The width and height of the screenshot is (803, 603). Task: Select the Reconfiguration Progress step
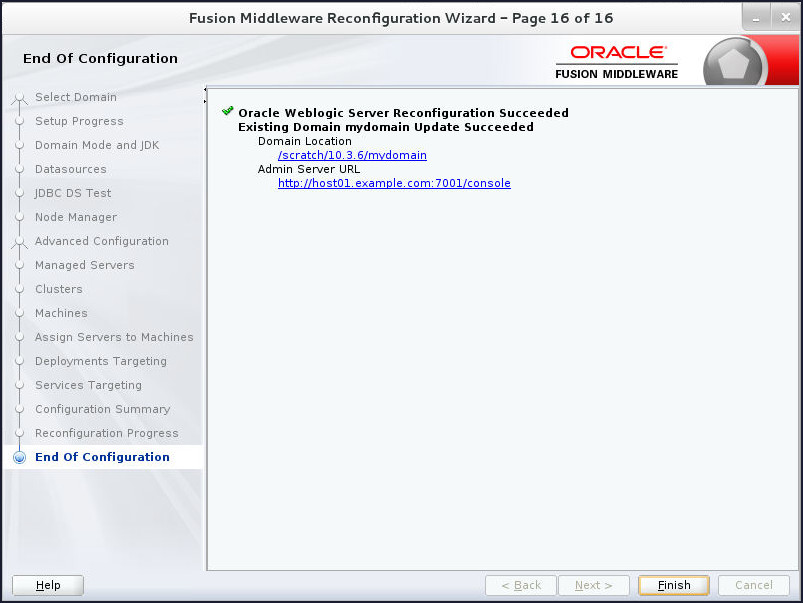[107, 433]
